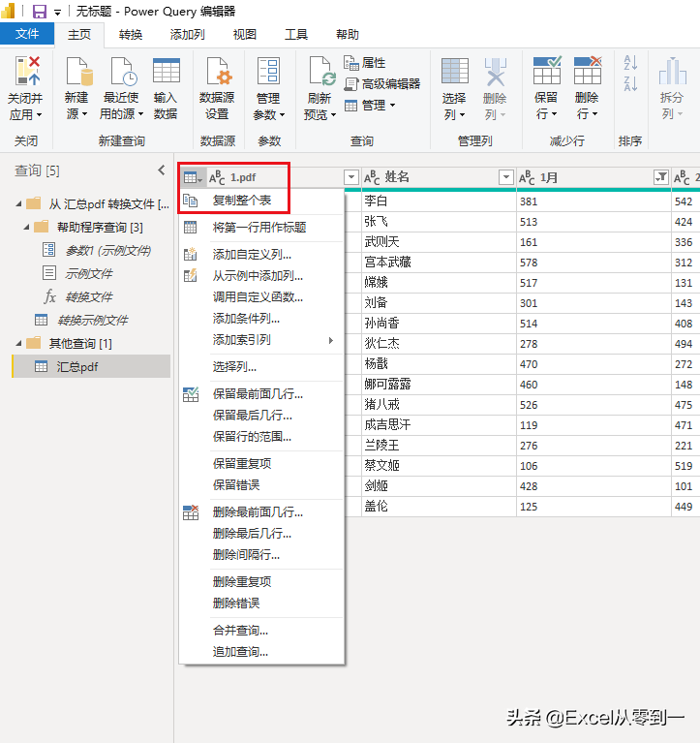The width and height of the screenshot is (700, 743).
Task: Select the 转换文件 function query
Action: point(91,297)
